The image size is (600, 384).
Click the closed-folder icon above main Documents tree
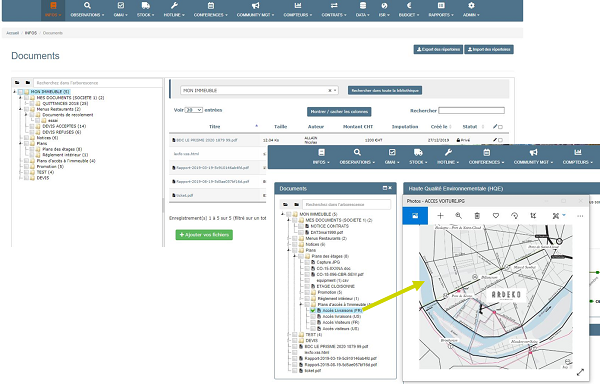28,83
